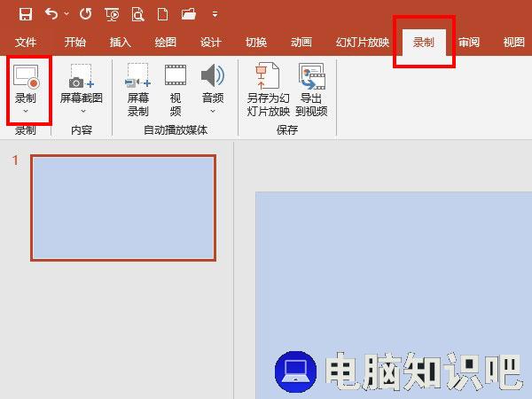Click the Open folder icon

(189, 14)
